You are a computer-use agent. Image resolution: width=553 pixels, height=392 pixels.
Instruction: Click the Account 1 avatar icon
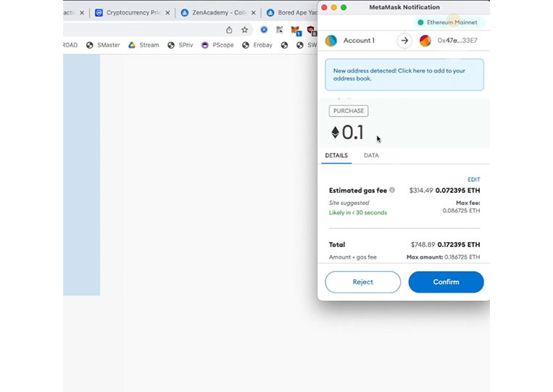pyautogui.click(x=330, y=41)
